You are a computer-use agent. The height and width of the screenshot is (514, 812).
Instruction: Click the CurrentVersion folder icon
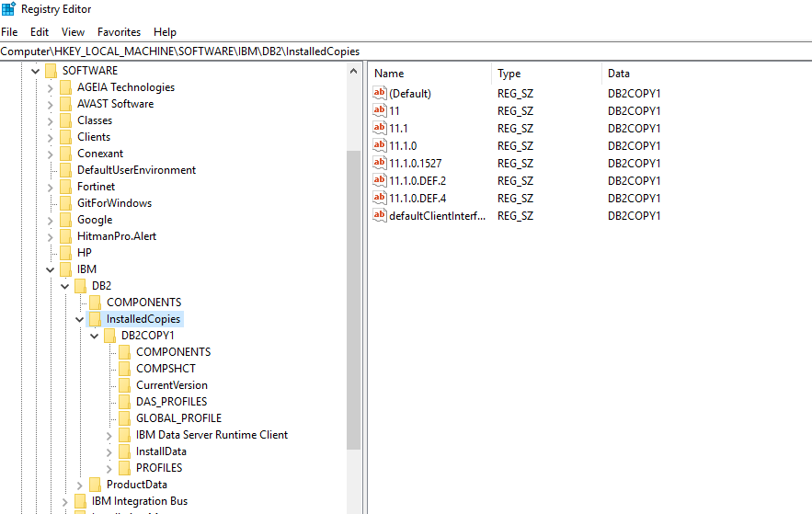point(125,385)
